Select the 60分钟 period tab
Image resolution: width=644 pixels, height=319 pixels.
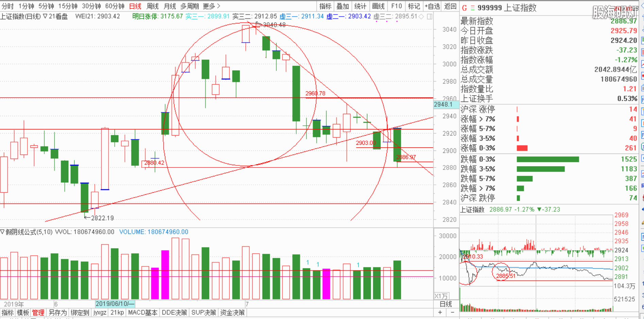tap(115, 6)
